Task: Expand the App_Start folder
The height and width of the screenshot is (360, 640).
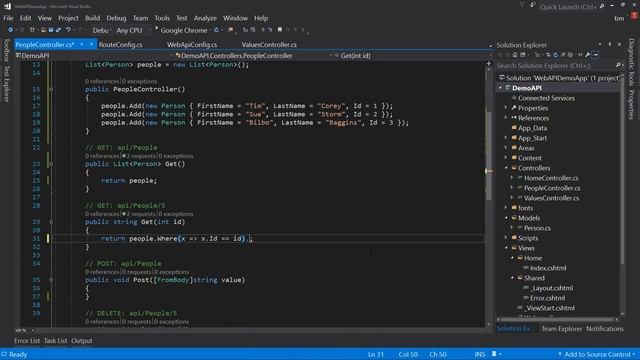Action: (x=506, y=138)
